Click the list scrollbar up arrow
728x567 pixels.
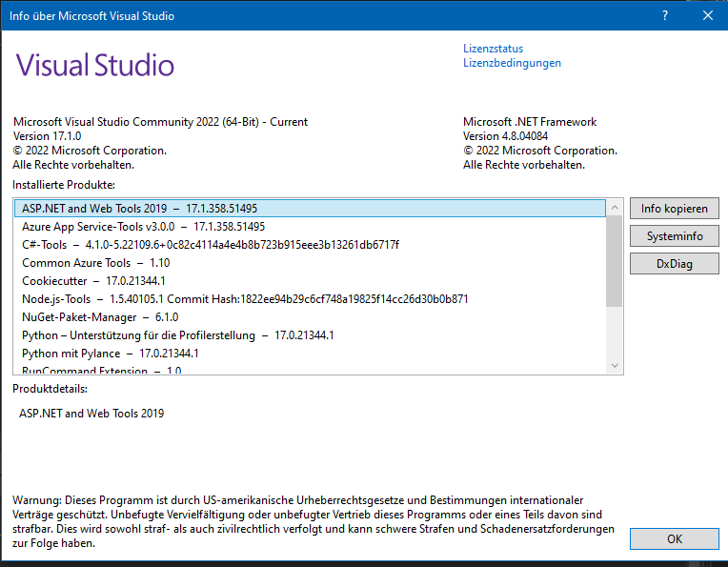click(x=615, y=208)
